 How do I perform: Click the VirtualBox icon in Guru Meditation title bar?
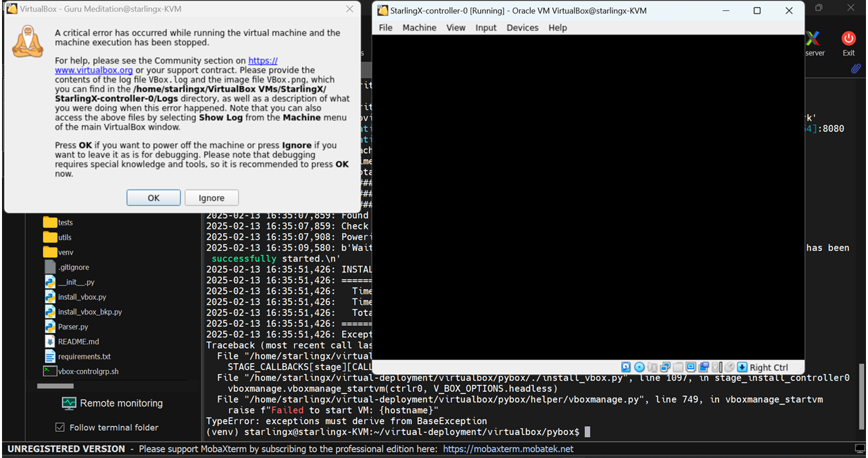(x=11, y=9)
